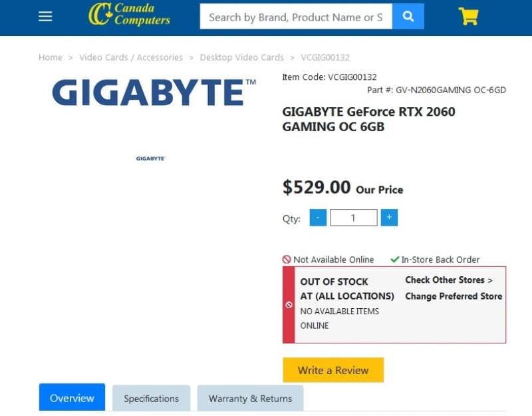Increase quantity with the plus button
The width and height of the screenshot is (532, 416).
click(389, 218)
